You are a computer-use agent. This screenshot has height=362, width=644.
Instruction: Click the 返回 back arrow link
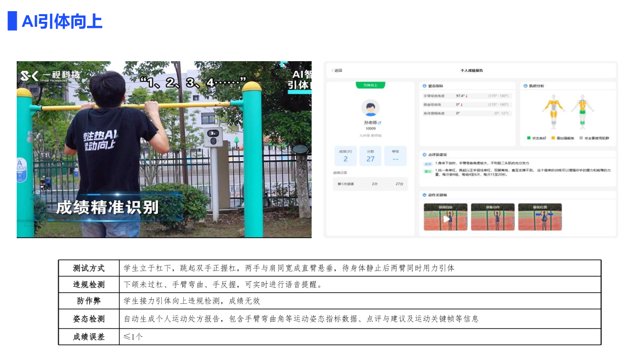(337, 71)
